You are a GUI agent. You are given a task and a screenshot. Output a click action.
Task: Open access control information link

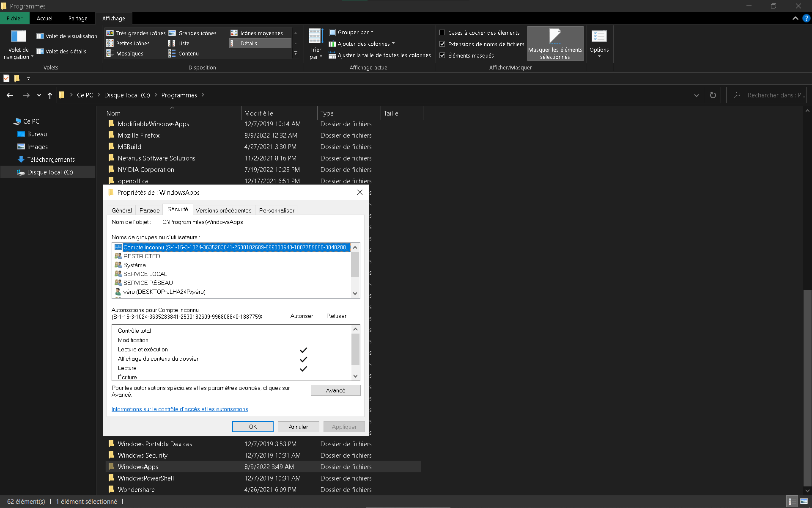click(x=180, y=409)
